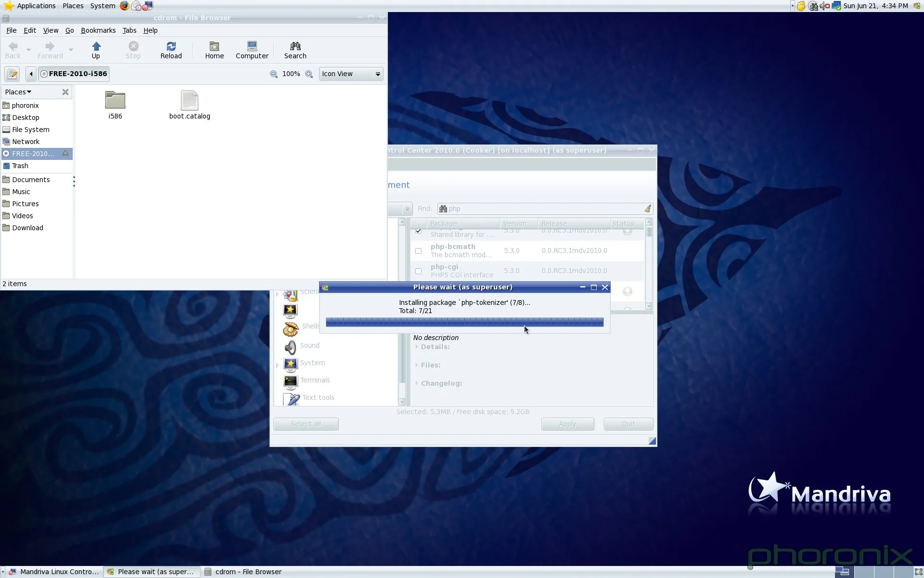Viewport: 924px width, 578px height.
Task: Open the Forward history dropdown arrow
Action: pyautogui.click(x=71, y=50)
